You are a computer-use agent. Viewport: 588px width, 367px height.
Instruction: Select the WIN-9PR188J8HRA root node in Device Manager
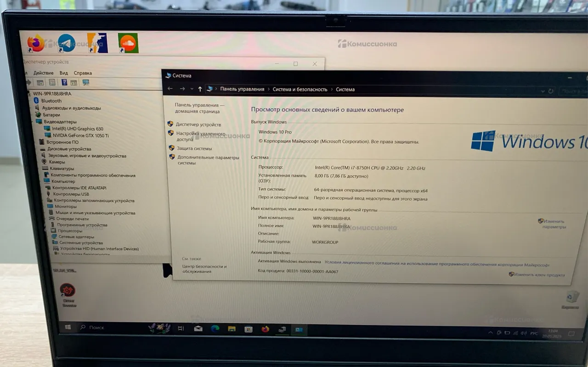tap(52, 94)
